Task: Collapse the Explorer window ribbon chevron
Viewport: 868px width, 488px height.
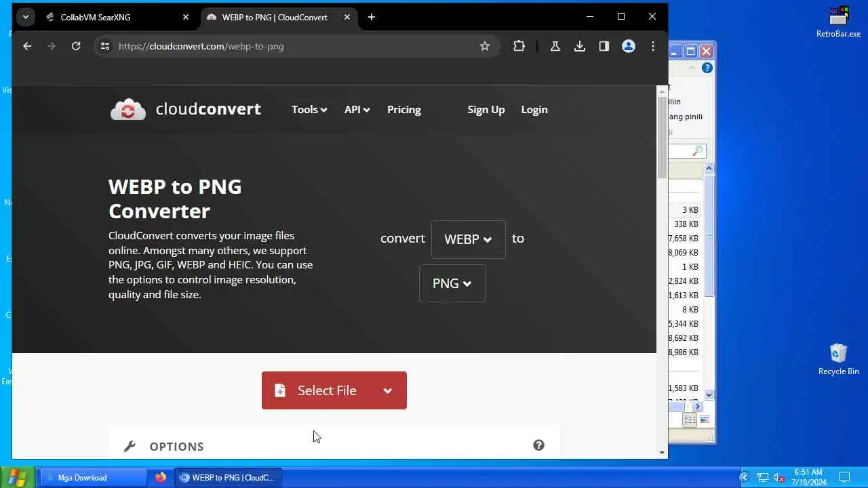Action: tap(692, 68)
